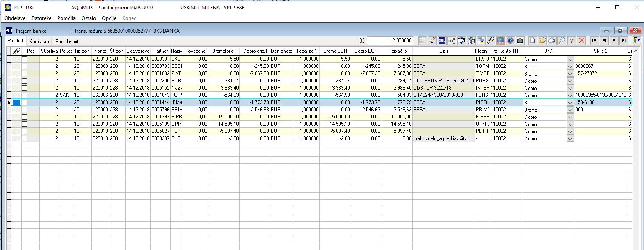
Task: Check the Pot. box in the E-PRE row
Action: (24, 117)
